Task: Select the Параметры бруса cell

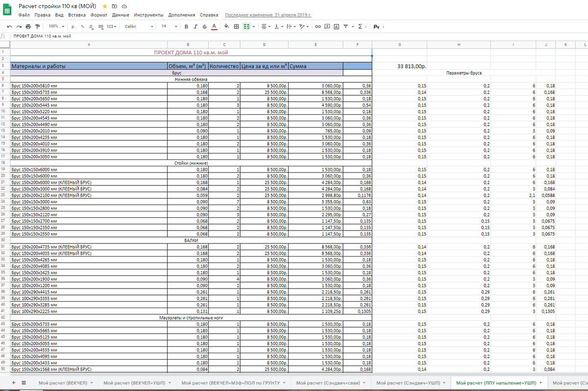Action: point(465,73)
